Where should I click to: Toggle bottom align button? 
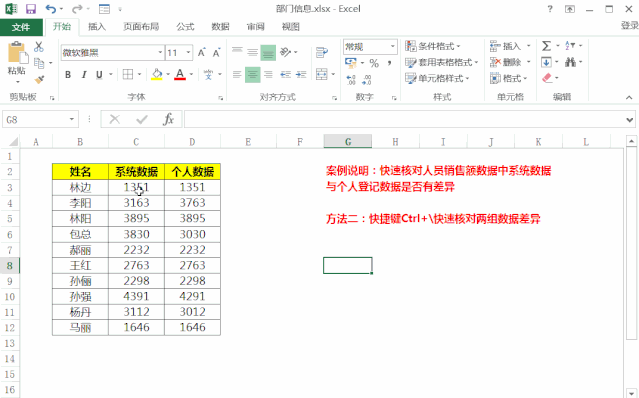point(268,52)
